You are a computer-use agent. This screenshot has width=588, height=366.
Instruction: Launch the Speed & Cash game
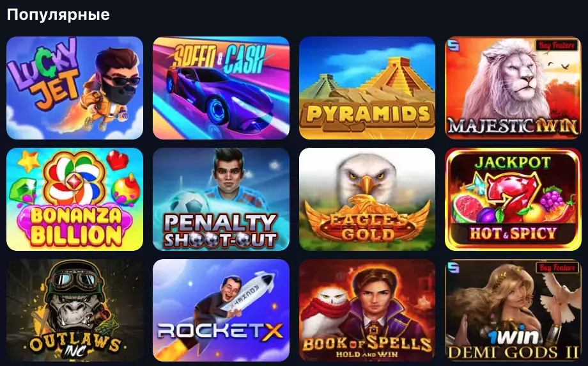click(221, 88)
